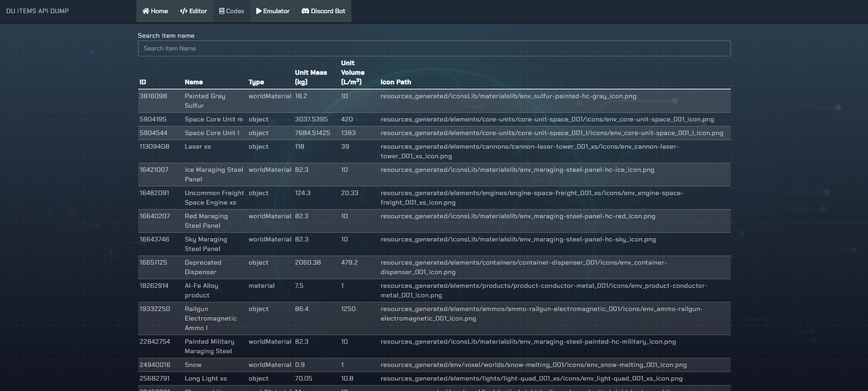Image resolution: width=868 pixels, height=391 pixels.
Task: Click the Unit Volume column header
Action: (353, 72)
